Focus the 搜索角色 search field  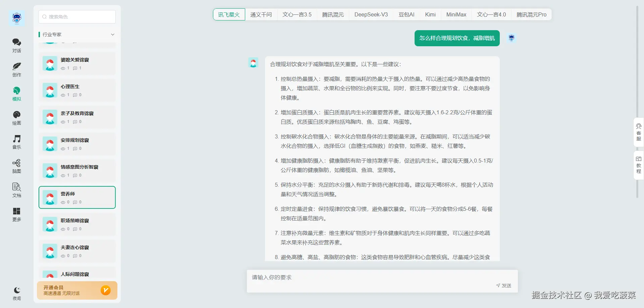pos(77,17)
